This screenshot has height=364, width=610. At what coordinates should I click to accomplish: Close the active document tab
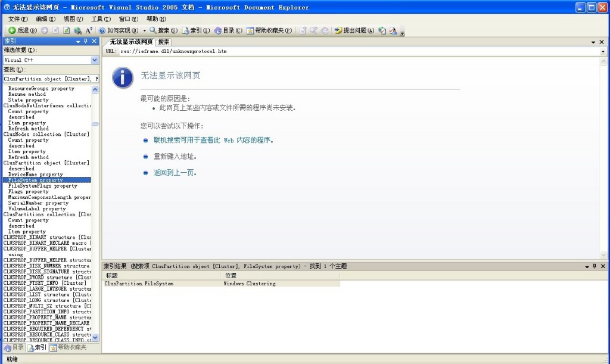(x=602, y=42)
